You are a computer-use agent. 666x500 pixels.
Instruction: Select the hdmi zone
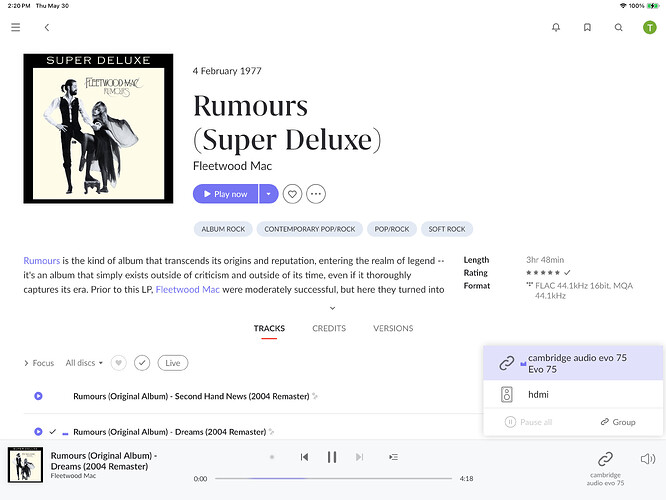(x=573, y=394)
